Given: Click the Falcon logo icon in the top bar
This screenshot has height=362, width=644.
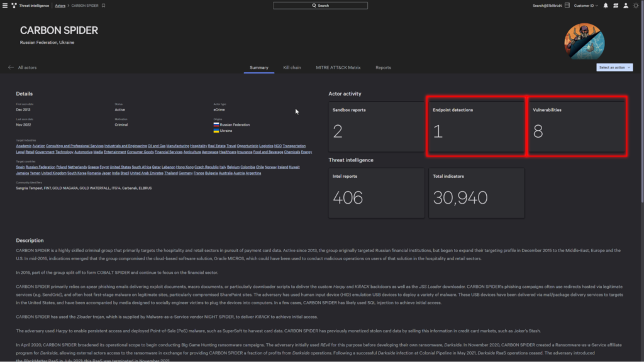Looking at the screenshot, I should click(14, 6).
